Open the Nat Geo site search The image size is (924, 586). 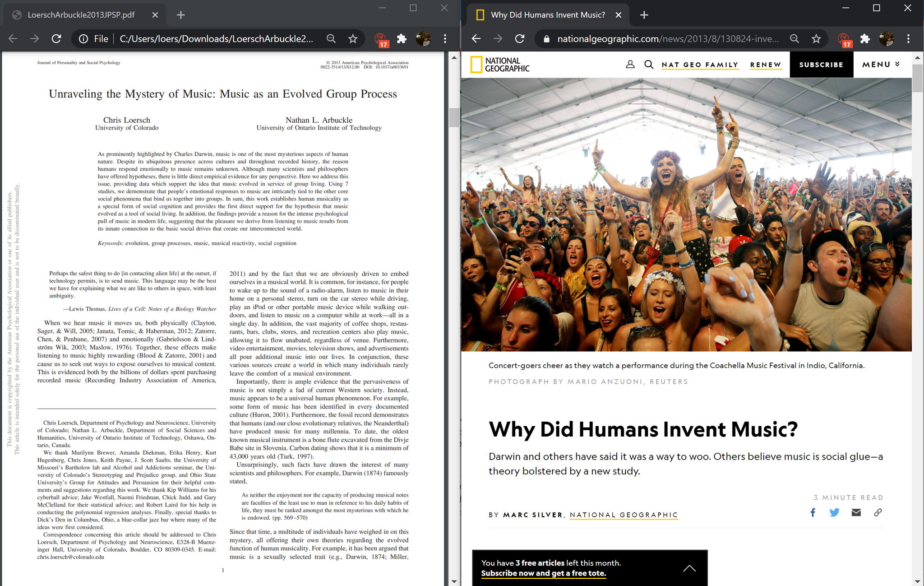coord(649,65)
